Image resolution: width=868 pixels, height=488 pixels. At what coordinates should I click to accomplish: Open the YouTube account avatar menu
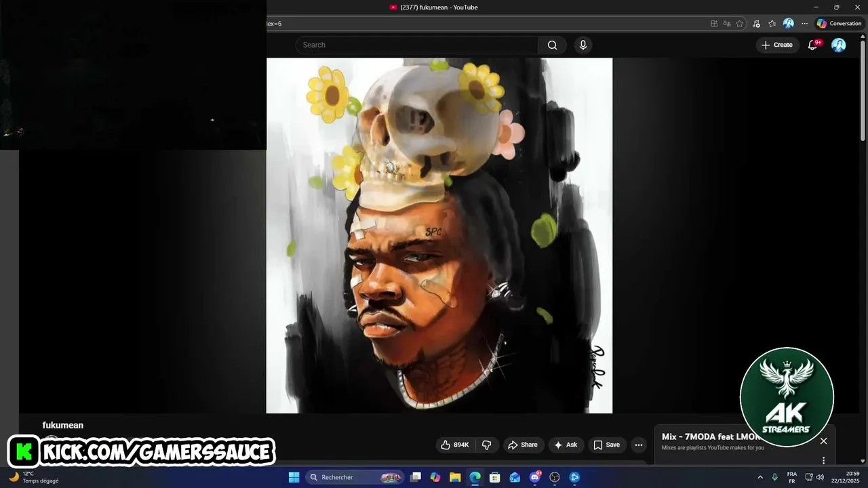point(839,45)
